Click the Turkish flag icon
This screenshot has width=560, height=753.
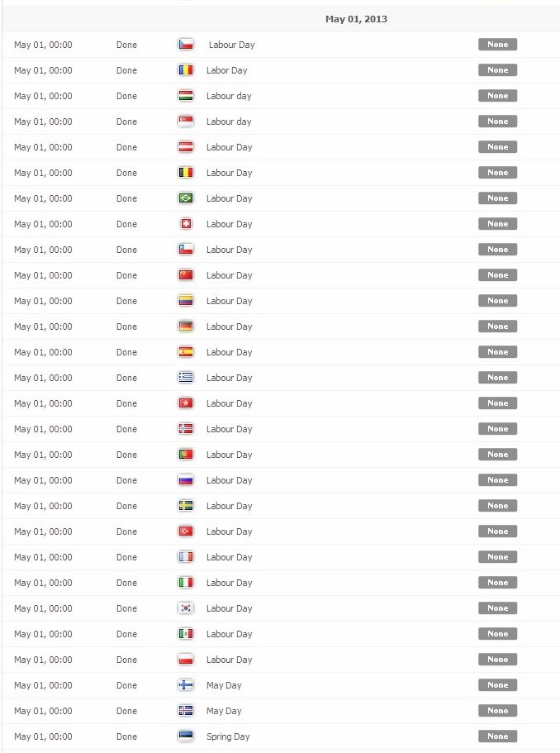(186, 531)
